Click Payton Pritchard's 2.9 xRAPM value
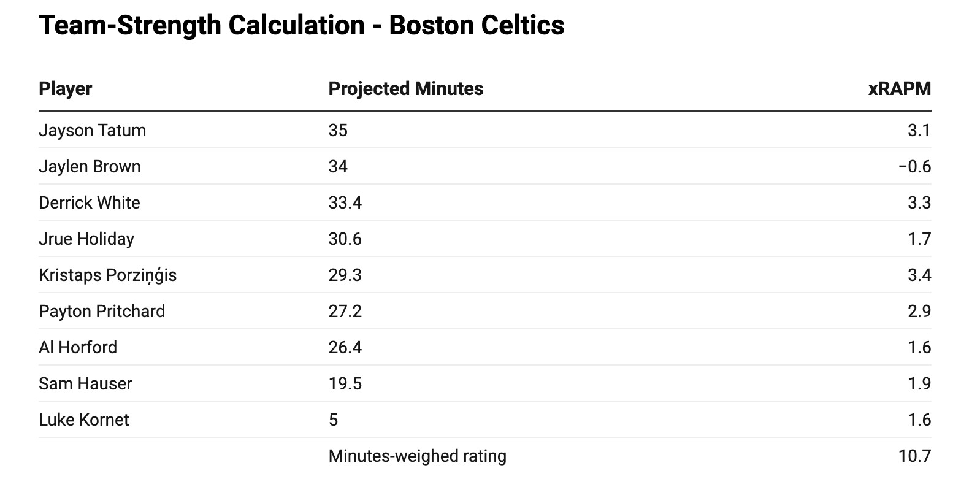The height and width of the screenshot is (487, 980). tap(919, 312)
